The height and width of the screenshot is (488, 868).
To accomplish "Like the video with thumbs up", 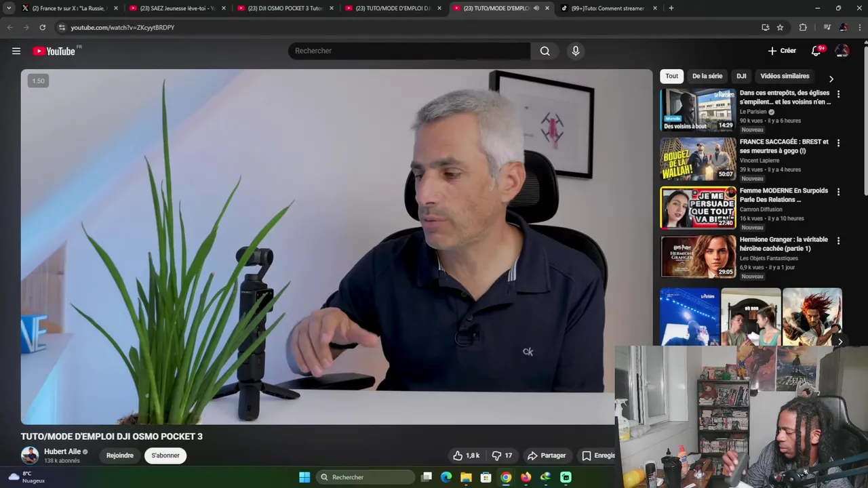I will tap(466, 455).
